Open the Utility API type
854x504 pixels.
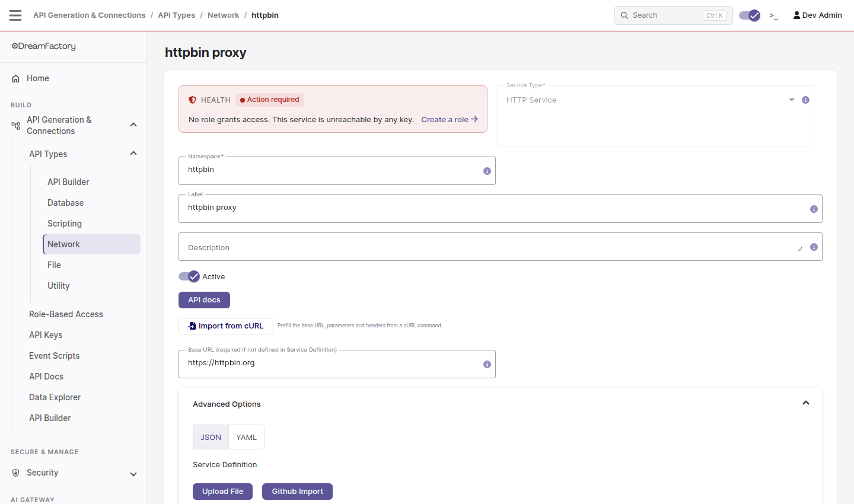(x=91, y=286)
